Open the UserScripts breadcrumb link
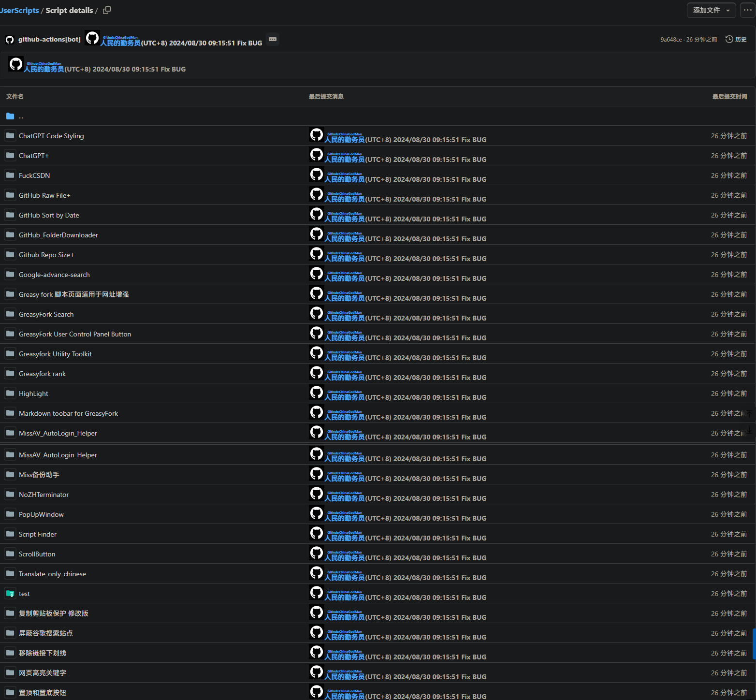Viewport: 756px width, 700px height. click(x=19, y=10)
